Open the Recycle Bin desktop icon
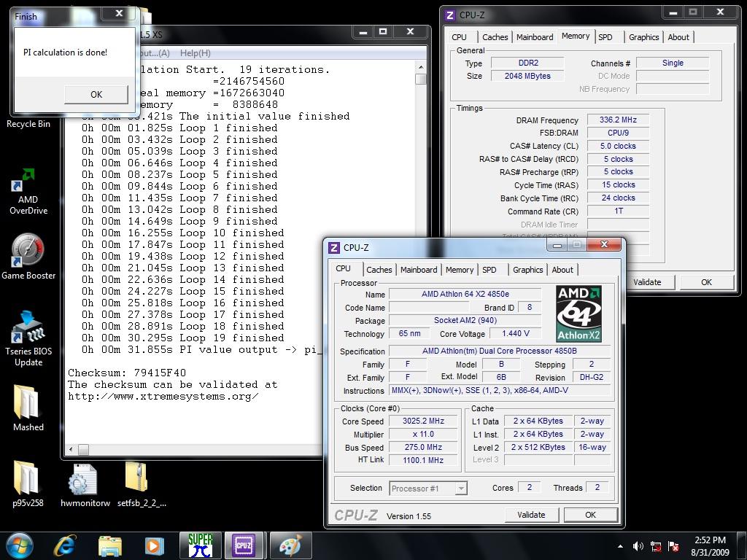This screenshot has height=560, width=747. pos(28,123)
